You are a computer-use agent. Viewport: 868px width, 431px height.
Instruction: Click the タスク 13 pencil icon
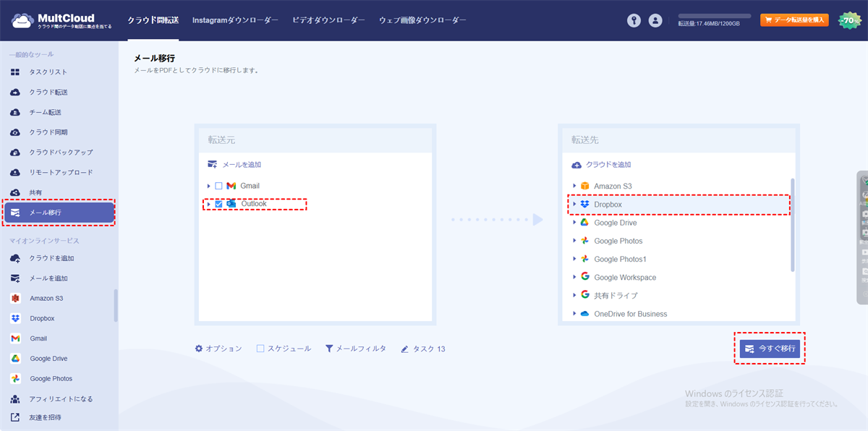click(405, 349)
